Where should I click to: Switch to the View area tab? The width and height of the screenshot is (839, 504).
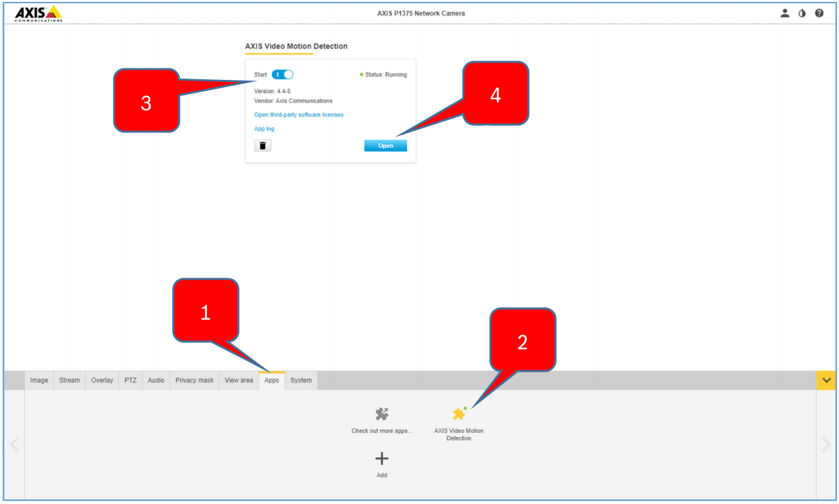pyautogui.click(x=239, y=380)
